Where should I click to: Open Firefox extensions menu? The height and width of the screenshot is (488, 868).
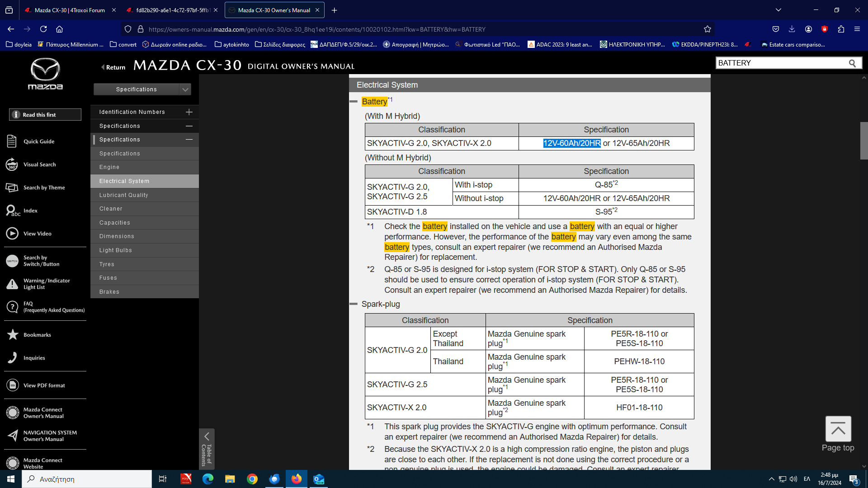841,29
